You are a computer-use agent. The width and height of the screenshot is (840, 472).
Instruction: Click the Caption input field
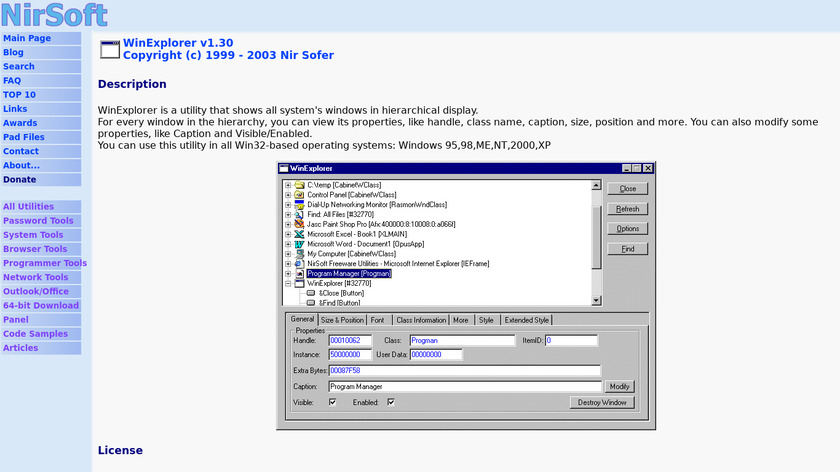(465, 386)
